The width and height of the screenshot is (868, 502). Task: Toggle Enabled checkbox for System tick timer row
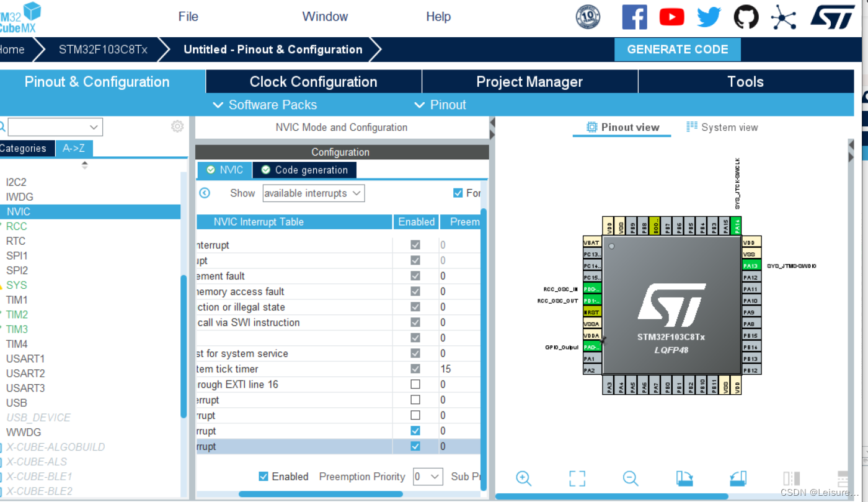[x=415, y=369]
